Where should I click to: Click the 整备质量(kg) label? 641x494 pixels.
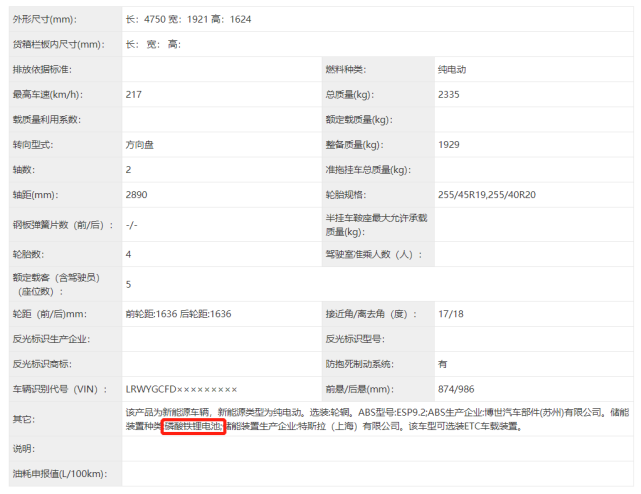tap(354, 145)
